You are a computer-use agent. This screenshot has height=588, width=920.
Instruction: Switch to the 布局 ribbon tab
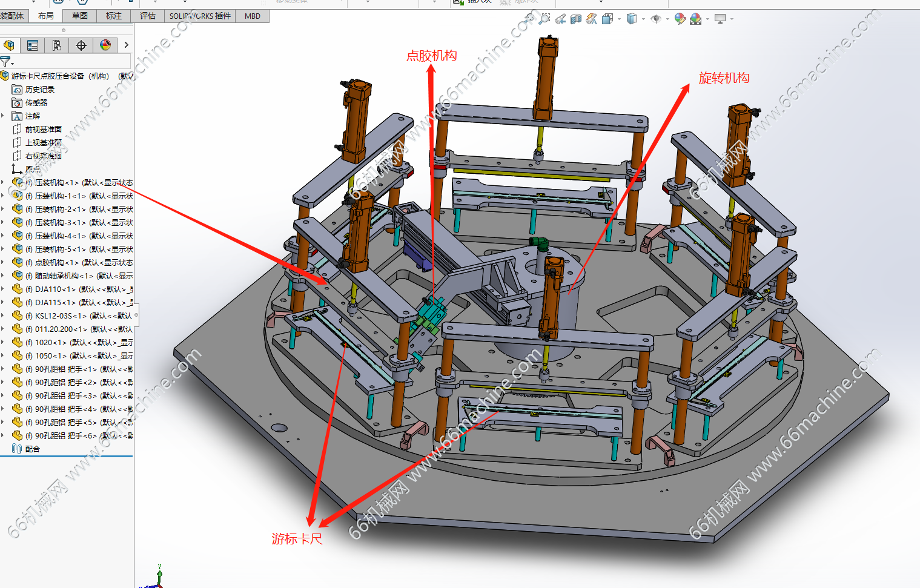tap(46, 16)
